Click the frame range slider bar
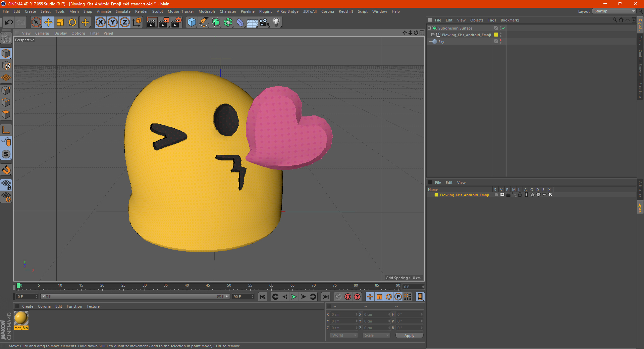Image resolution: width=644 pixels, height=349 pixels. pyautogui.click(x=135, y=296)
